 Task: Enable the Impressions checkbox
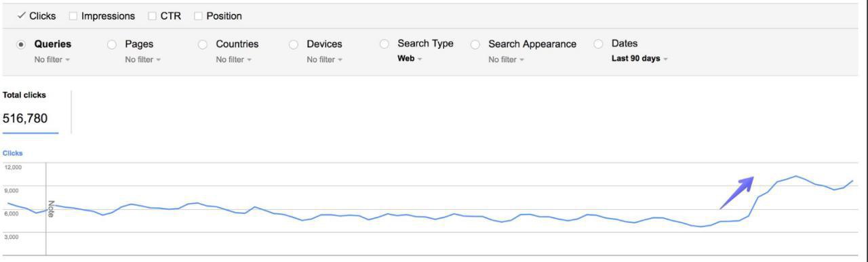pos(73,16)
